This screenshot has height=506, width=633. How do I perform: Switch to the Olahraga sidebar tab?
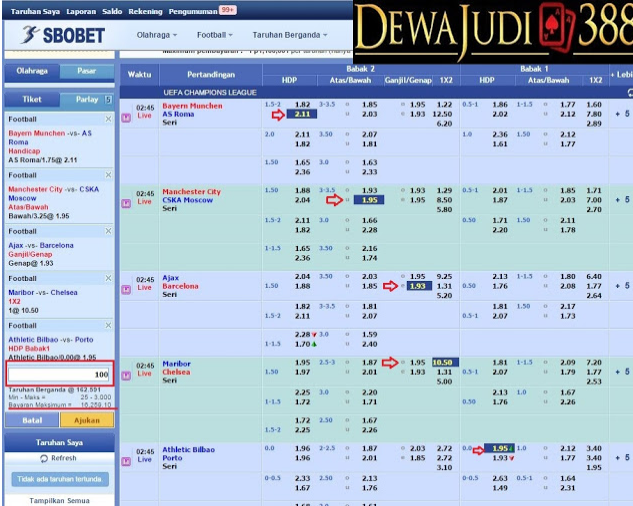[x=32, y=71]
